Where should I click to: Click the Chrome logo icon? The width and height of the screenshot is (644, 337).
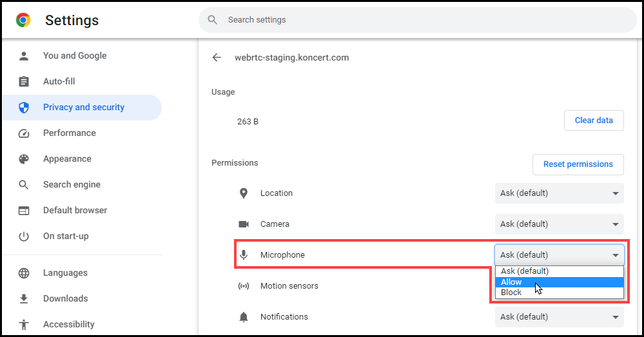tap(23, 20)
